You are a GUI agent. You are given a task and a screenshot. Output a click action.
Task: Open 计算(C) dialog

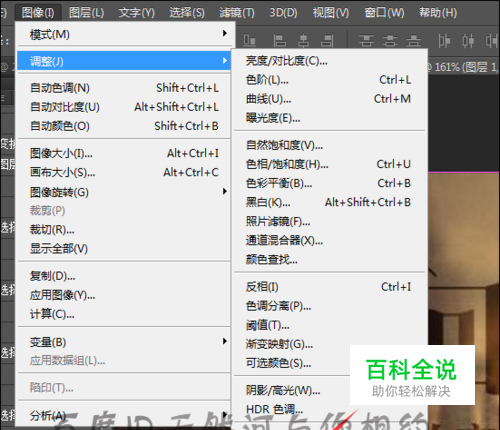pyautogui.click(x=124, y=314)
